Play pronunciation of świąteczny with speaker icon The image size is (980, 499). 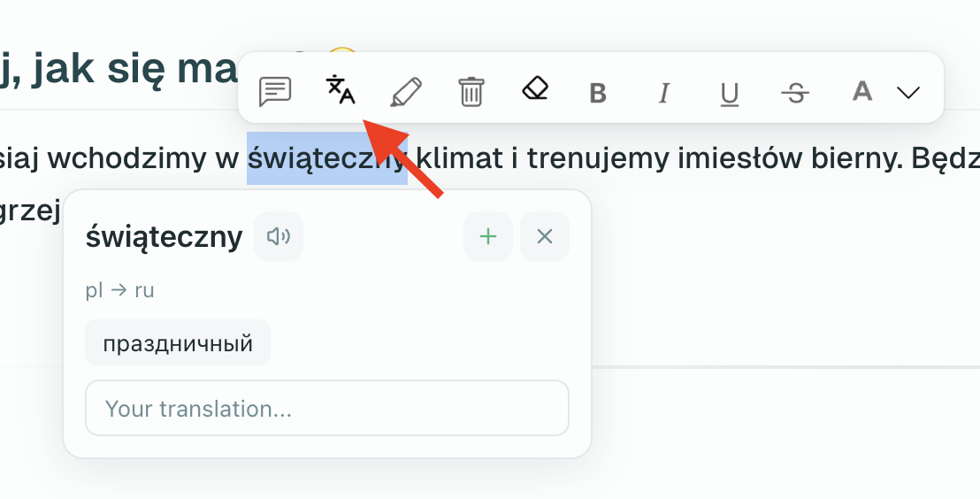[279, 236]
